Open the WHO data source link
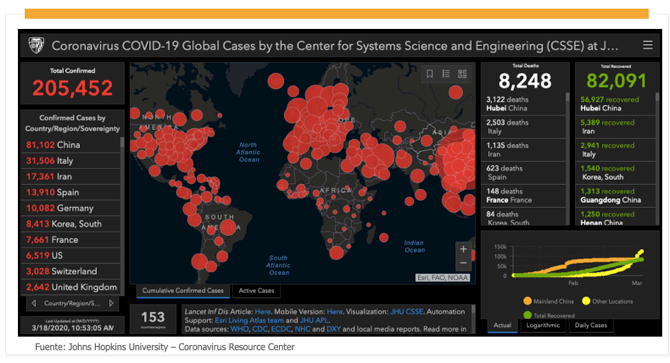This screenshot has height=363, width=670. click(239, 329)
